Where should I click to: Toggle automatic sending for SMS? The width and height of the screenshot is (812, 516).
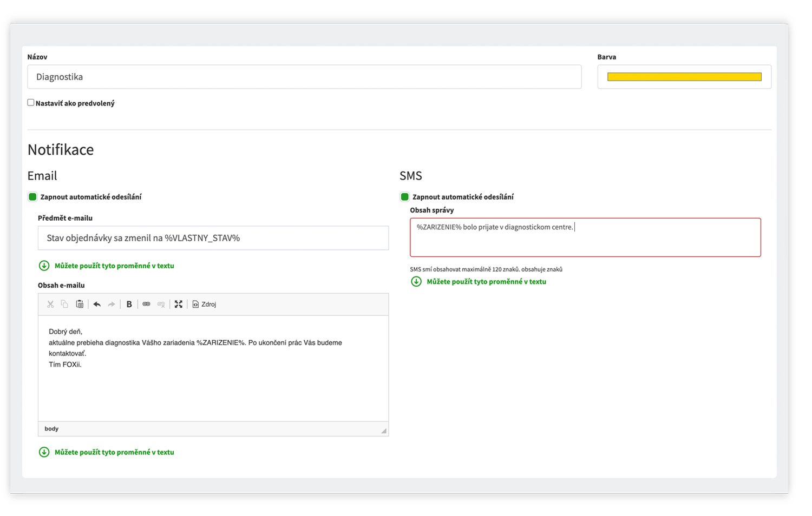(x=404, y=197)
